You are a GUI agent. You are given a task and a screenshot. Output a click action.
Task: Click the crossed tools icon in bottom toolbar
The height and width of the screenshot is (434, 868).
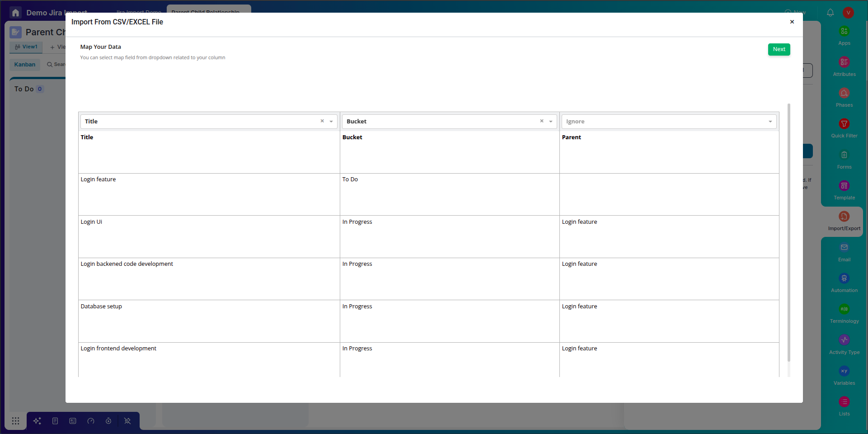[127, 421]
